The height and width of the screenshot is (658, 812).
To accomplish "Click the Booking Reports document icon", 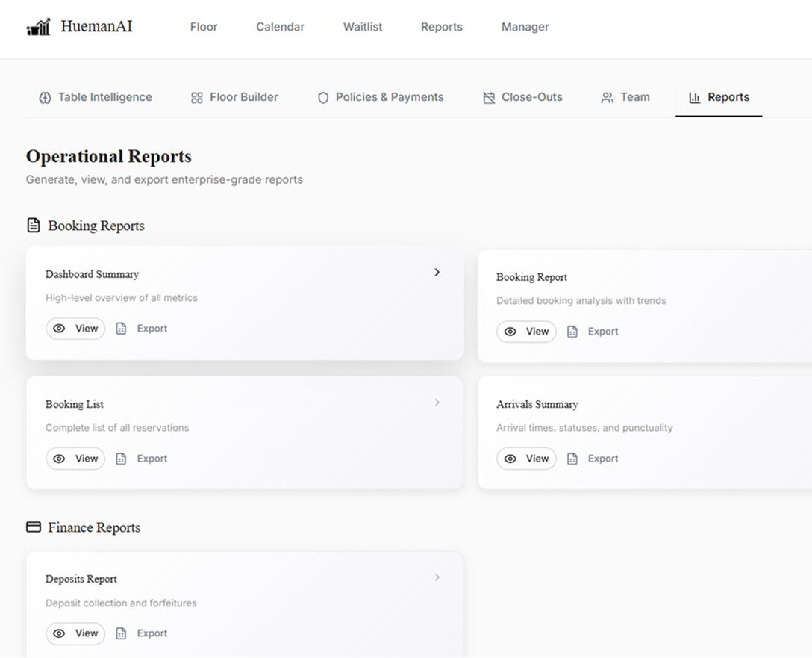I will (x=33, y=226).
